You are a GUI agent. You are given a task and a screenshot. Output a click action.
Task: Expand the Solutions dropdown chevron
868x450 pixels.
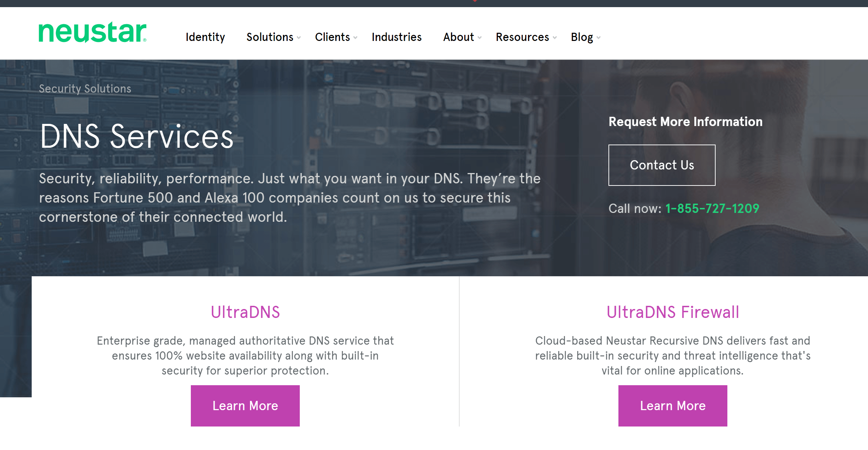[x=299, y=38]
